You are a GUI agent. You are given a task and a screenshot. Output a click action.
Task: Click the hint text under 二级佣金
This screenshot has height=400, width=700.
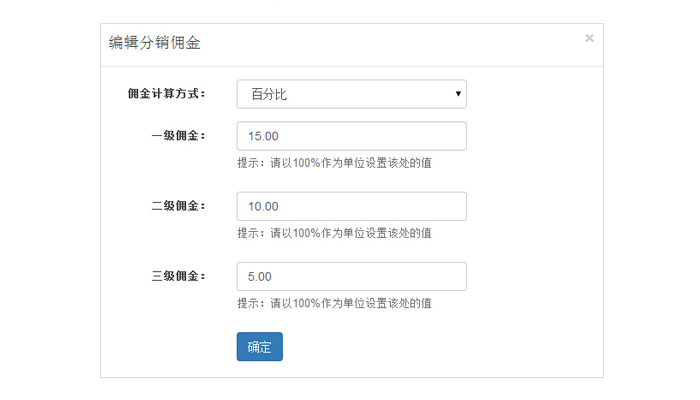tap(334, 233)
